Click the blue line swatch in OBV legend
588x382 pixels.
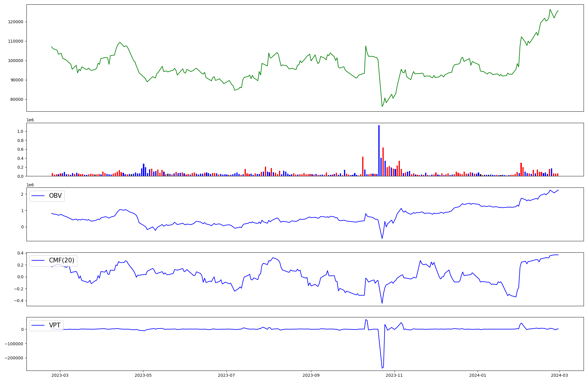(x=38, y=196)
